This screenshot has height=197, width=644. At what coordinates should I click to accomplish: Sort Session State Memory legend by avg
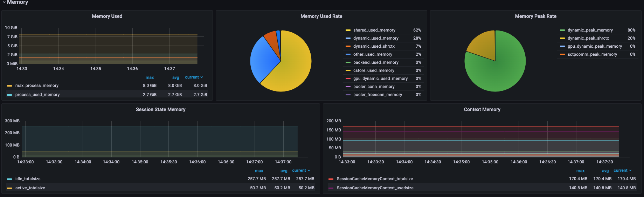point(284,171)
